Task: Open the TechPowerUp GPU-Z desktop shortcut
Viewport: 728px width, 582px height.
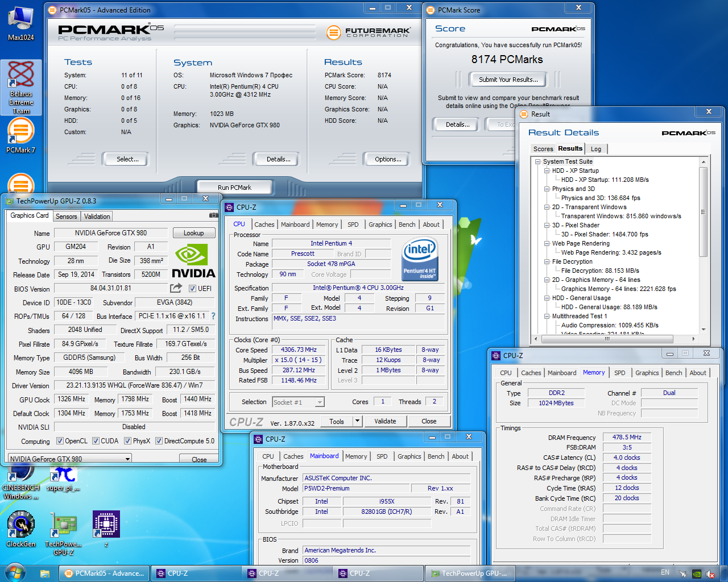Action: (x=63, y=533)
